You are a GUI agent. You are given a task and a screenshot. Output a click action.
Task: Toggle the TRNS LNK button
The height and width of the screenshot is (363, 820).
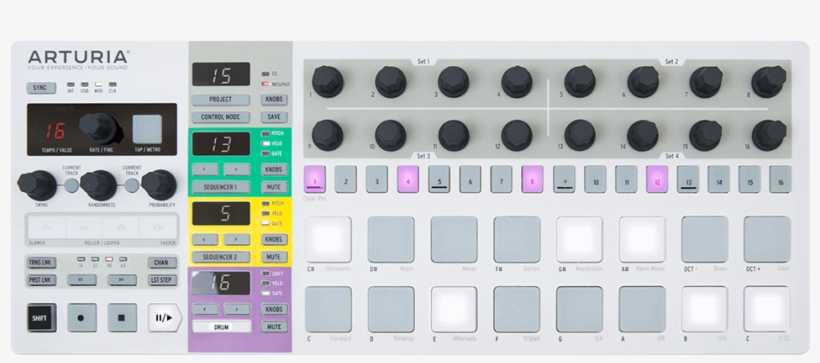41,263
